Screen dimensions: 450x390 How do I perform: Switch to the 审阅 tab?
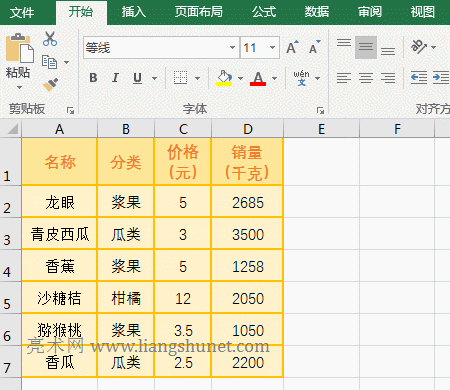pyautogui.click(x=370, y=12)
